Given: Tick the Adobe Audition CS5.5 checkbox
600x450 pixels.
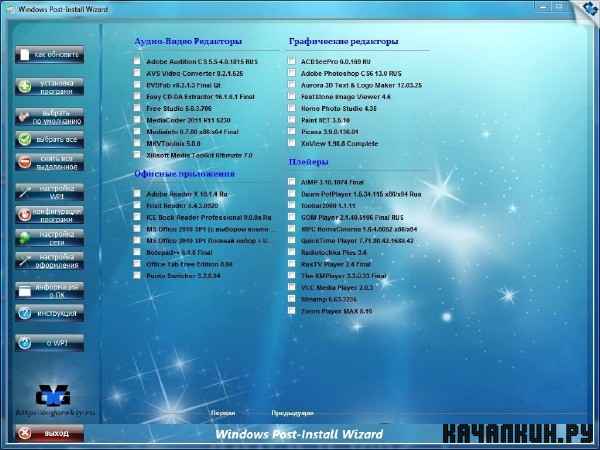Looking at the screenshot, I should (x=137, y=61).
